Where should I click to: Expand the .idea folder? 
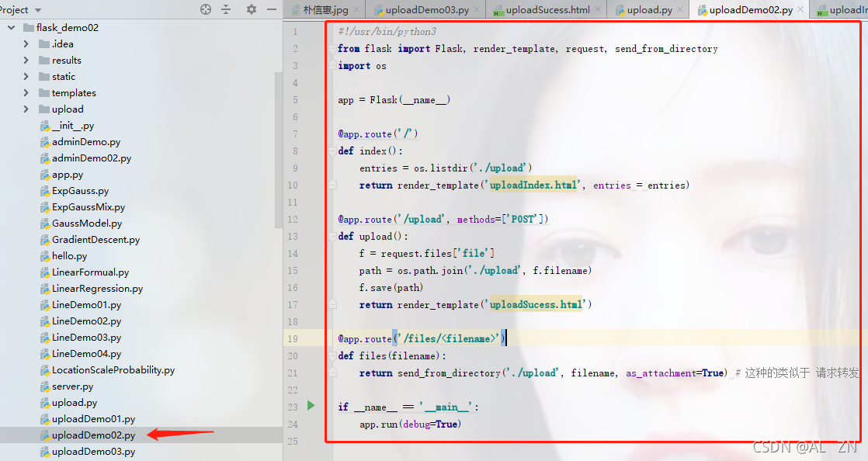[26, 43]
